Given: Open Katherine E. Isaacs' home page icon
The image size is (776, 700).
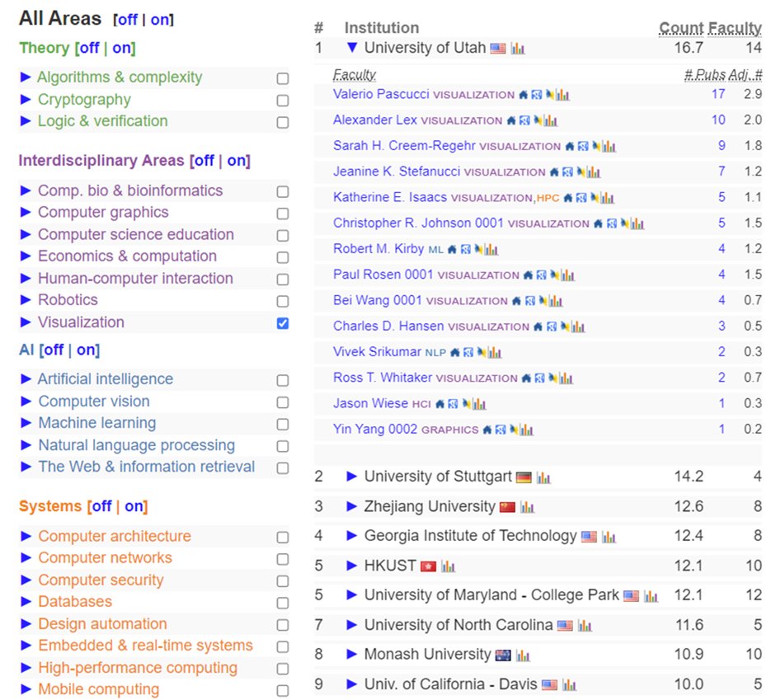Looking at the screenshot, I should click(x=568, y=198).
